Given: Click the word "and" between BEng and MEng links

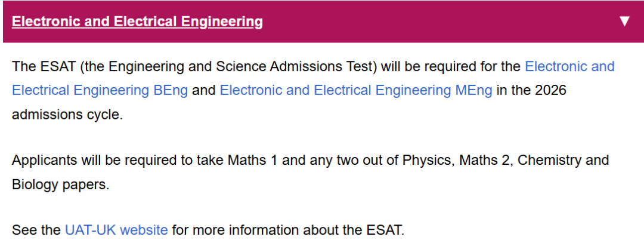Looking at the screenshot, I should click(203, 91).
